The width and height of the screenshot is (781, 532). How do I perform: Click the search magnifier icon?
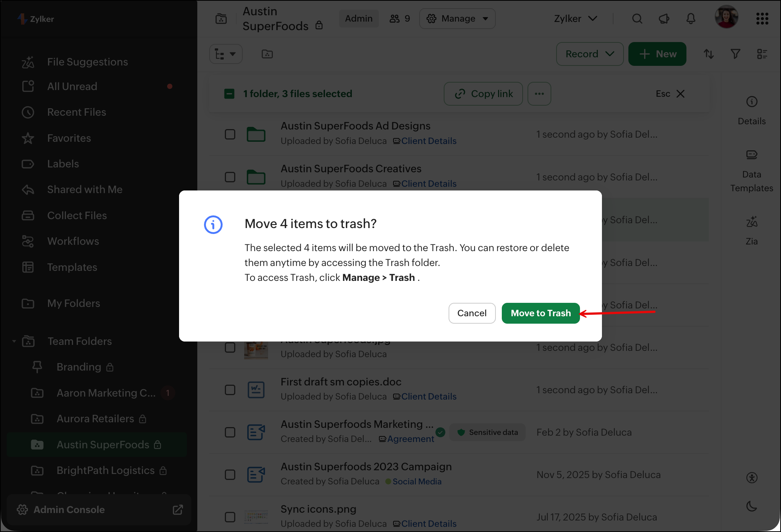pos(637,19)
